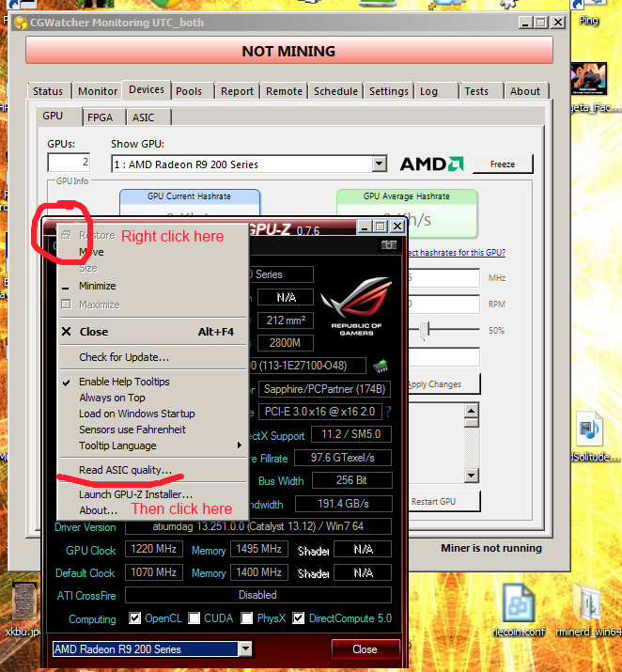Viewport: 622px width, 672px height.
Task: Click the Default Clock 1070 MHz value
Action: point(154,572)
